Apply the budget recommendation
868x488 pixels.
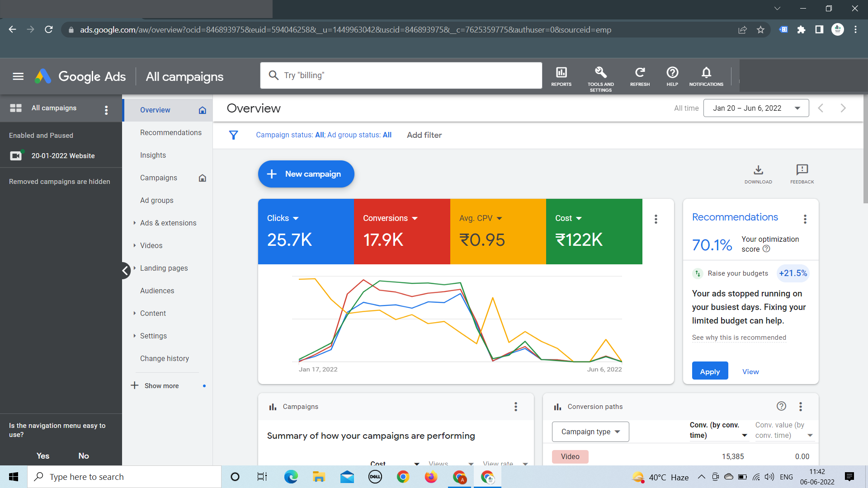pos(709,371)
